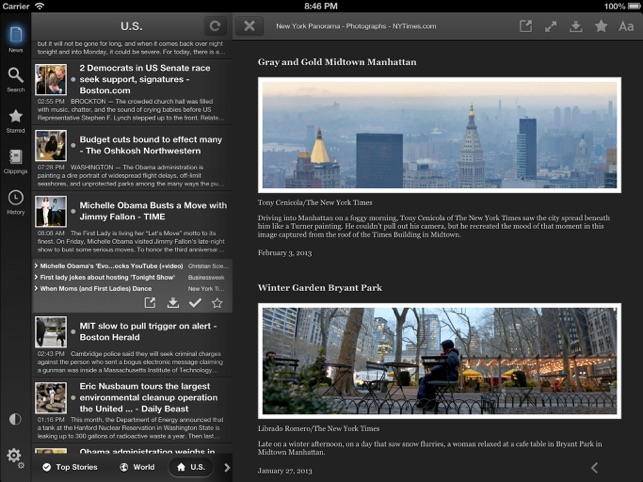Tap thumbnail of Eric Nusbaum story

click(x=51, y=398)
